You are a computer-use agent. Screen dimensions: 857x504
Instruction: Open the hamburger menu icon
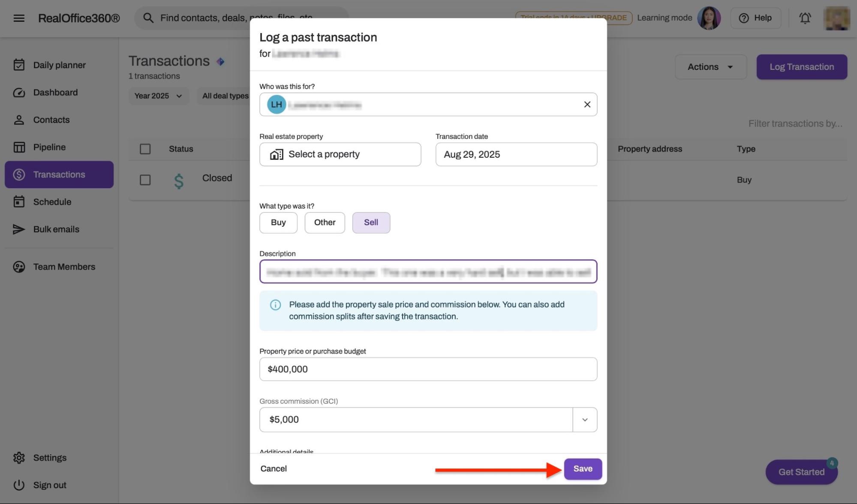tap(19, 18)
